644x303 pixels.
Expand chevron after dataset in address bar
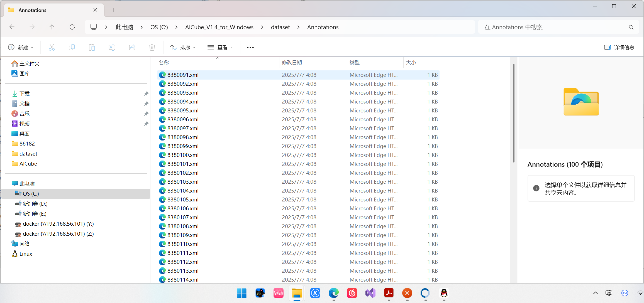(x=298, y=27)
